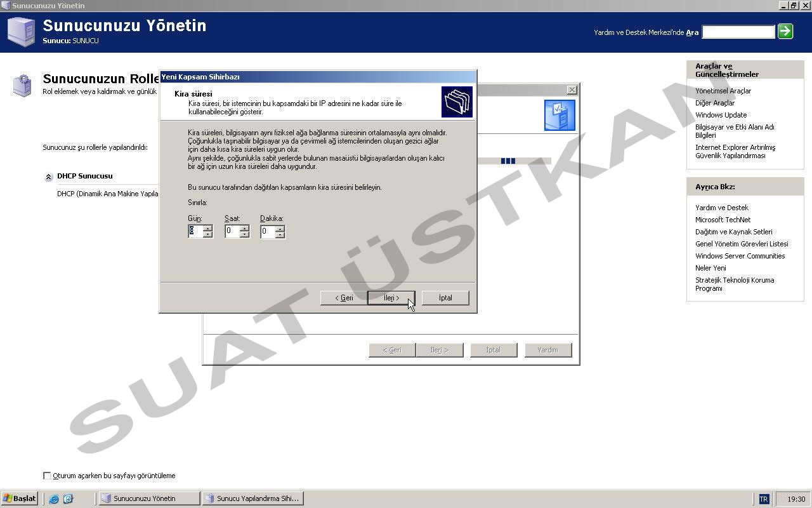This screenshot has height=508, width=812.
Task: Open Windows Update link
Action: (721, 115)
